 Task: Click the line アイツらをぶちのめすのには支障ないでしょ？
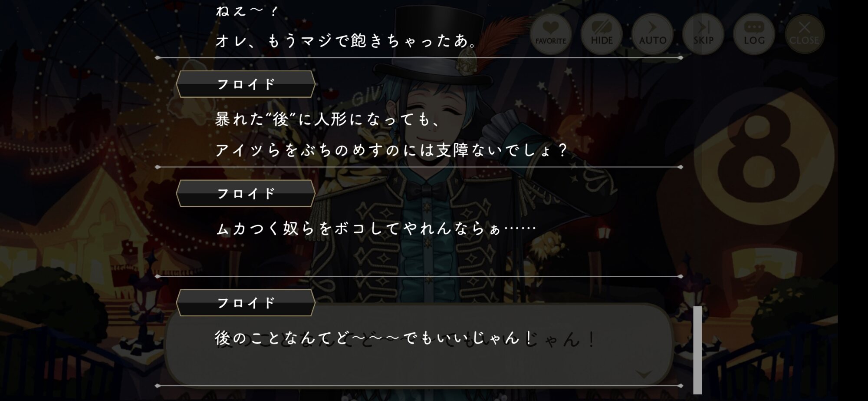391,150
